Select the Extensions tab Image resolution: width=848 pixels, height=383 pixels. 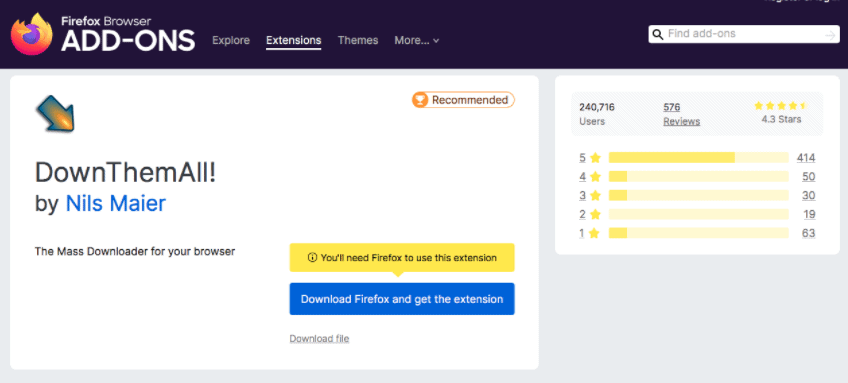294,41
